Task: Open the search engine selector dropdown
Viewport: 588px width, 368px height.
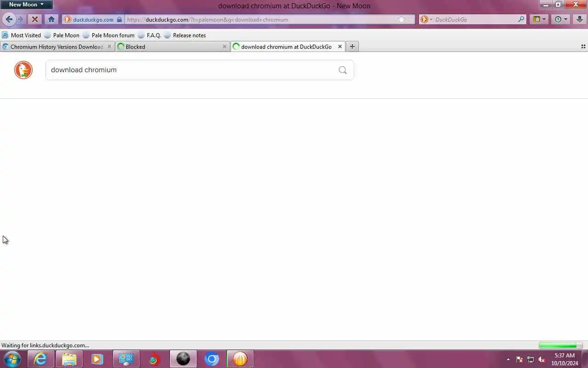Action: (427, 19)
